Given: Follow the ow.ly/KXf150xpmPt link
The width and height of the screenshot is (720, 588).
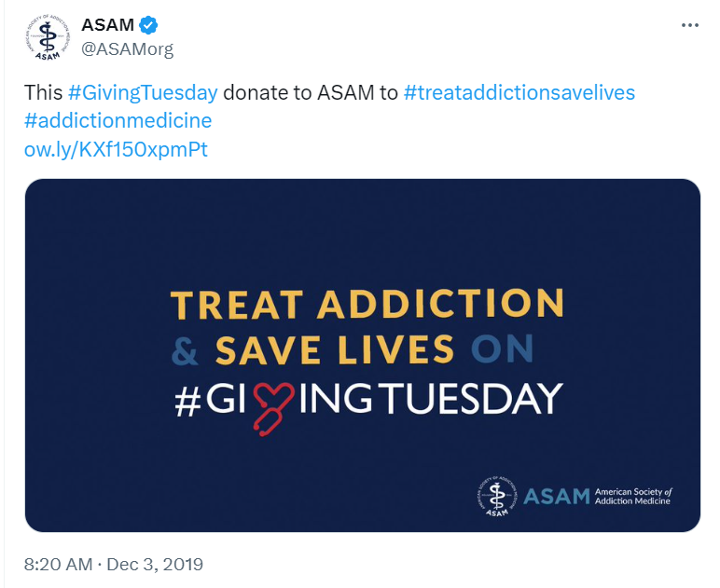Looking at the screenshot, I should [x=116, y=149].
